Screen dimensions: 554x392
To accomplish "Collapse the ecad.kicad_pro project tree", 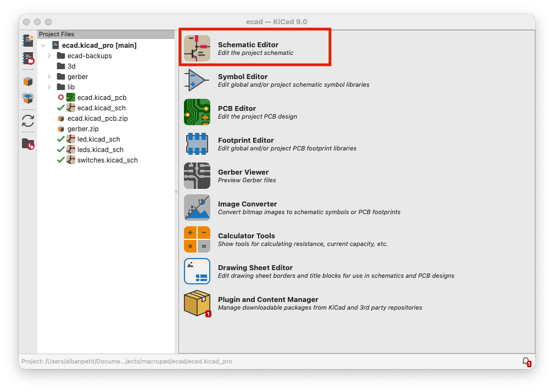I will [44, 46].
